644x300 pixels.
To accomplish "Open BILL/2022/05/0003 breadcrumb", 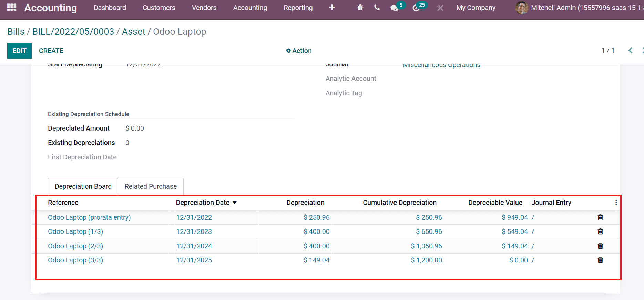I will tap(73, 32).
